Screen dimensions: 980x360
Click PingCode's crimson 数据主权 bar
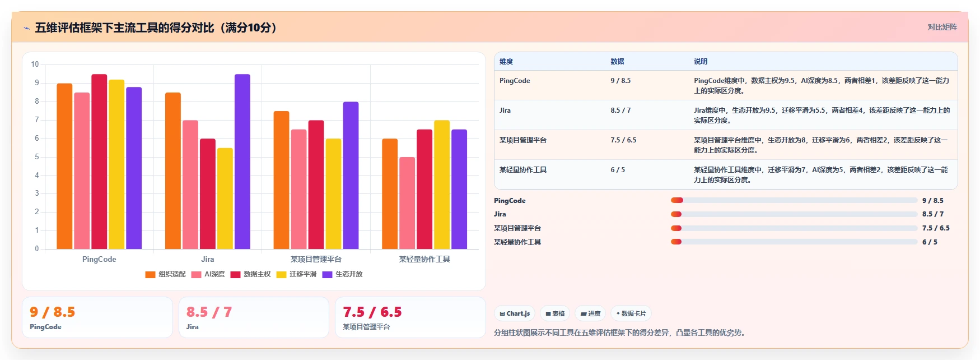99,161
